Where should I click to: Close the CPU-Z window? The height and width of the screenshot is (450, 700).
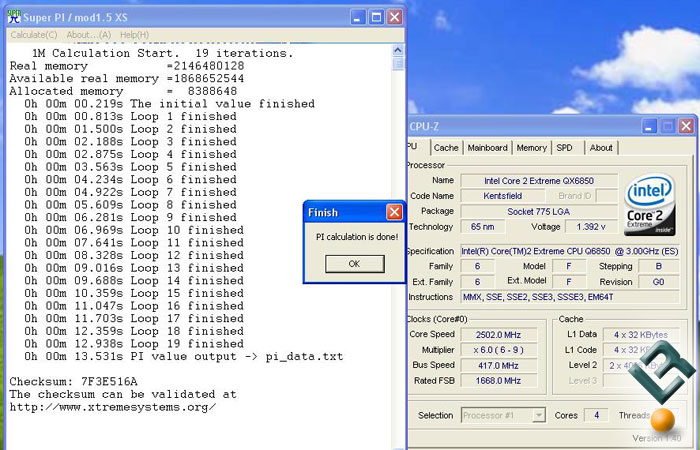coord(686,126)
